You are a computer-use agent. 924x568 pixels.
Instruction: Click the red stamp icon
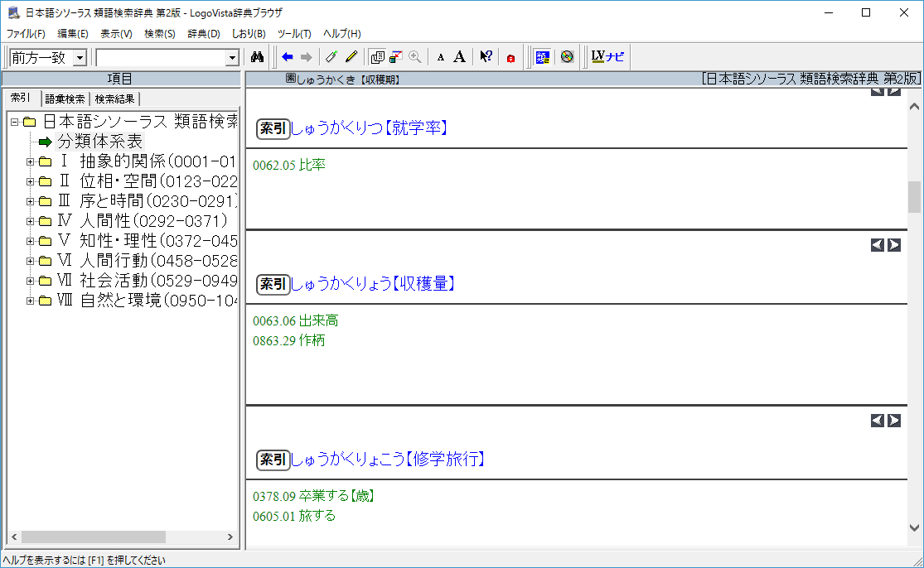[x=510, y=58]
